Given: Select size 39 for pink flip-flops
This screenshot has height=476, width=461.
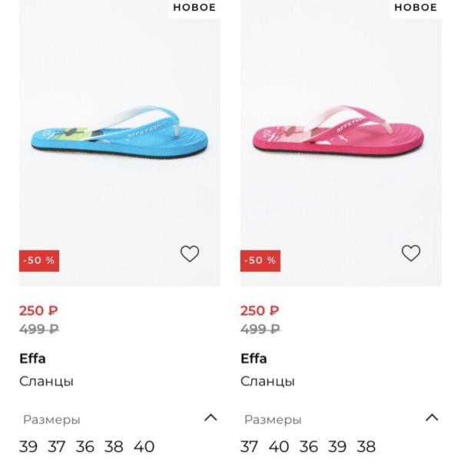Looking at the screenshot, I should tap(337, 447).
